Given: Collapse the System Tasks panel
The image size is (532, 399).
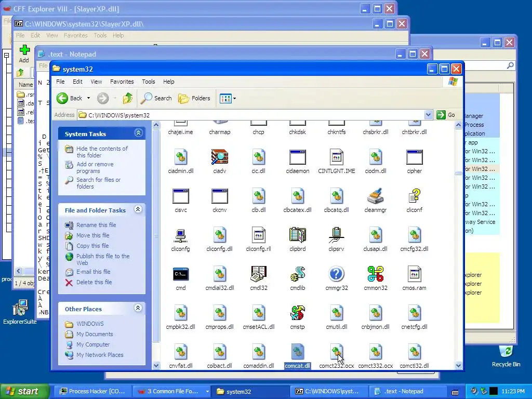Looking at the screenshot, I should pyautogui.click(x=138, y=132).
